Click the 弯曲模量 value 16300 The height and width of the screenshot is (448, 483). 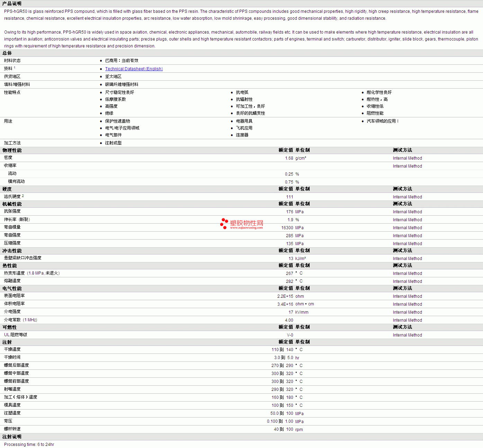click(287, 228)
